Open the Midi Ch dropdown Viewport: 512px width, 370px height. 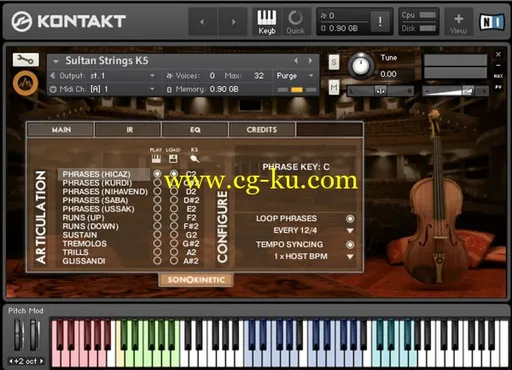coord(152,89)
